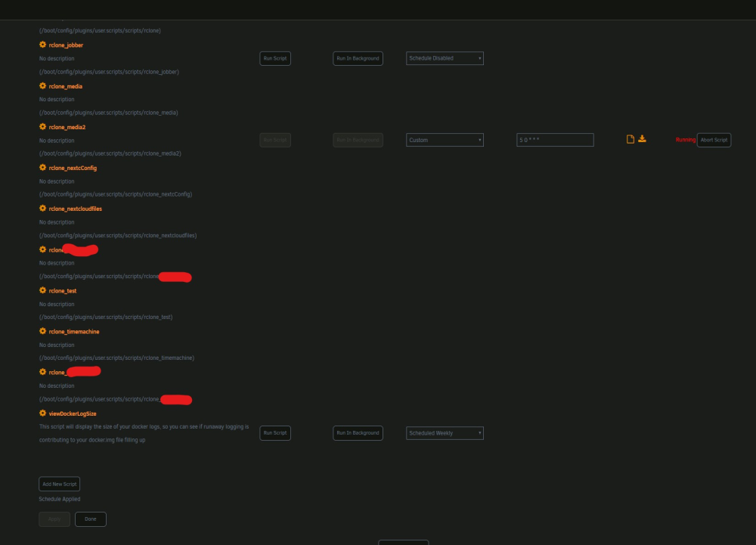Click the rclone_timemachine script path text
Image resolution: width=756 pixels, height=545 pixels.
click(x=116, y=358)
